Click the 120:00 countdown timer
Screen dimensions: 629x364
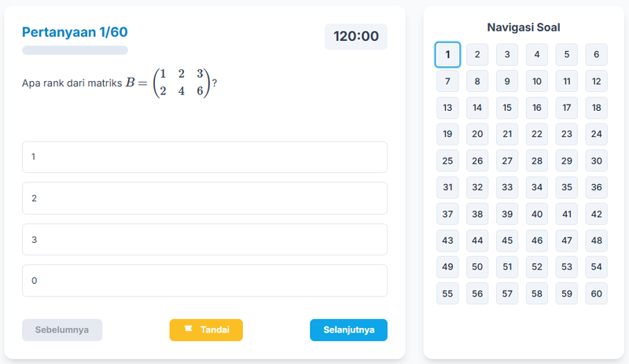(x=355, y=36)
